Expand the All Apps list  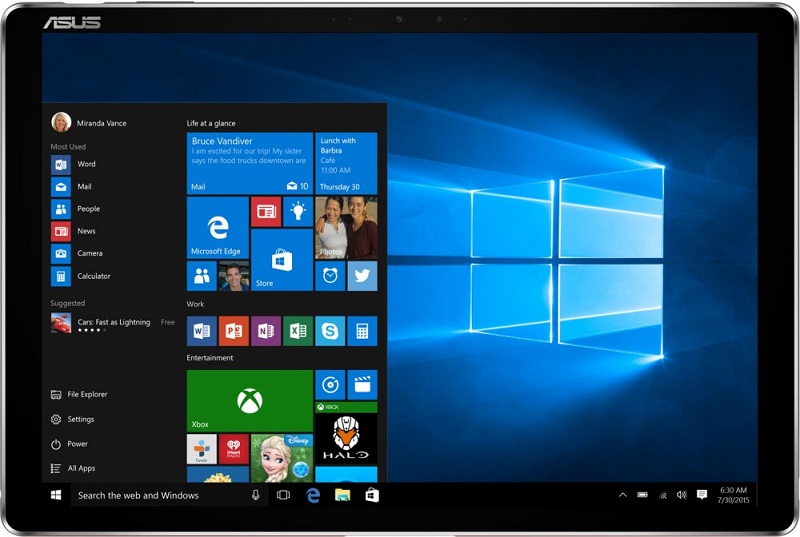pyautogui.click(x=80, y=468)
